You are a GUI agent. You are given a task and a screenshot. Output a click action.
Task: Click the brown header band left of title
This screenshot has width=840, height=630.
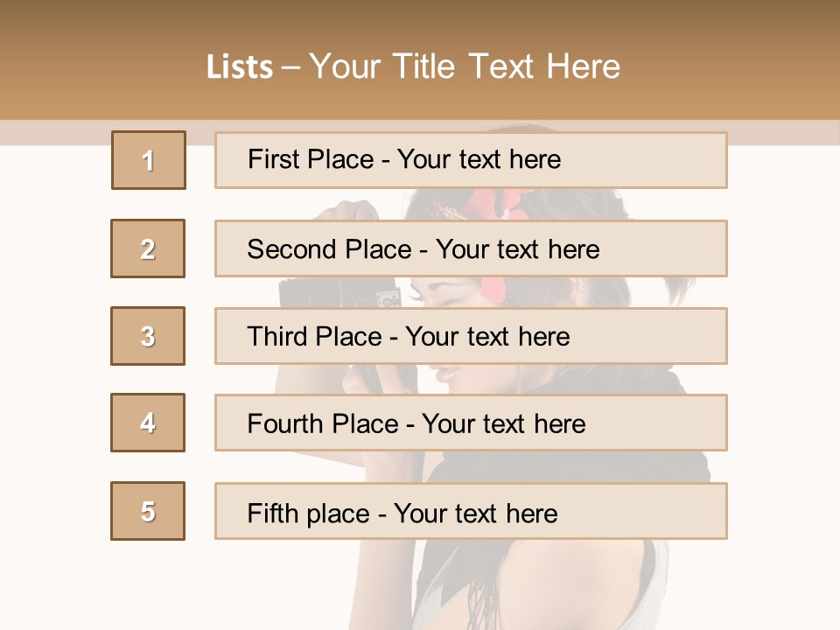(101, 60)
